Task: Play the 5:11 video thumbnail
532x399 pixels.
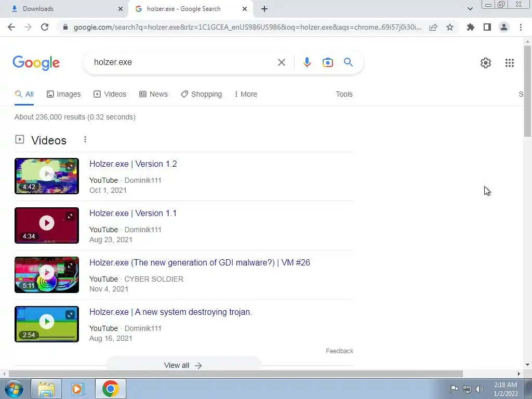Action: point(47,275)
